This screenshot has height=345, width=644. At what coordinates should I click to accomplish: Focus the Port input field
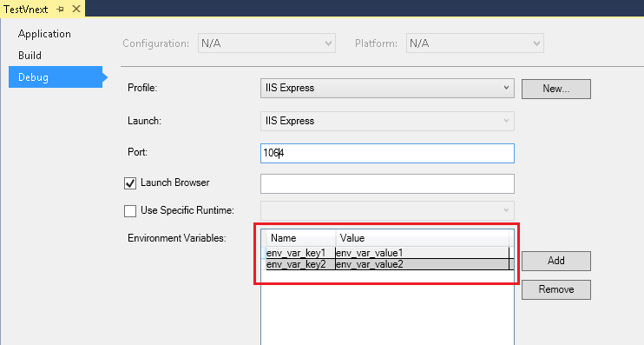[x=387, y=153]
